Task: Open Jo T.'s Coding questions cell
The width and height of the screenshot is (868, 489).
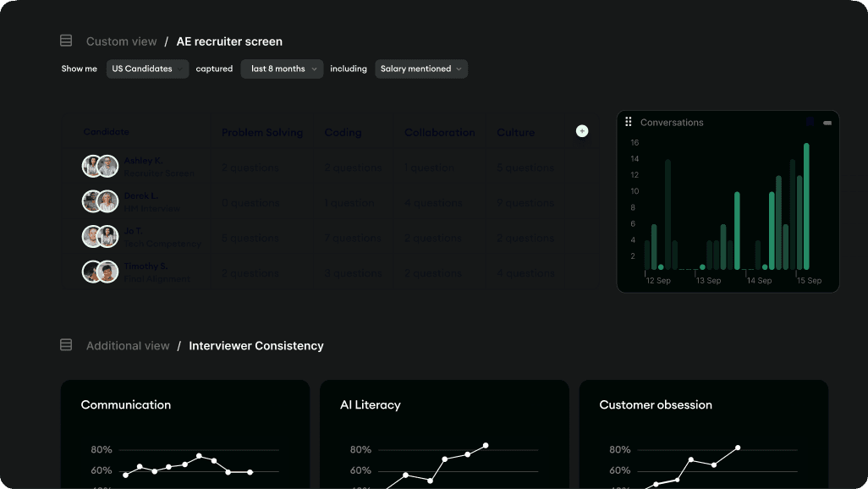Action: (x=353, y=239)
